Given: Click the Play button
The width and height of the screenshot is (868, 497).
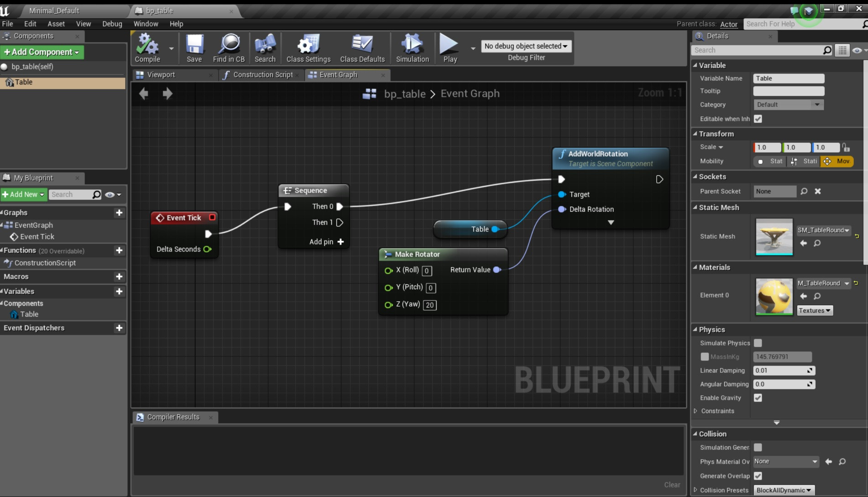Looking at the screenshot, I should [x=450, y=47].
